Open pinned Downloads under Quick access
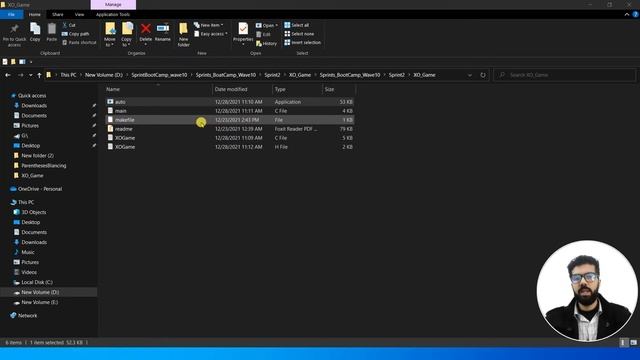This screenshot has width=640, height=360. pyautogui.click(x=34, y=106)
